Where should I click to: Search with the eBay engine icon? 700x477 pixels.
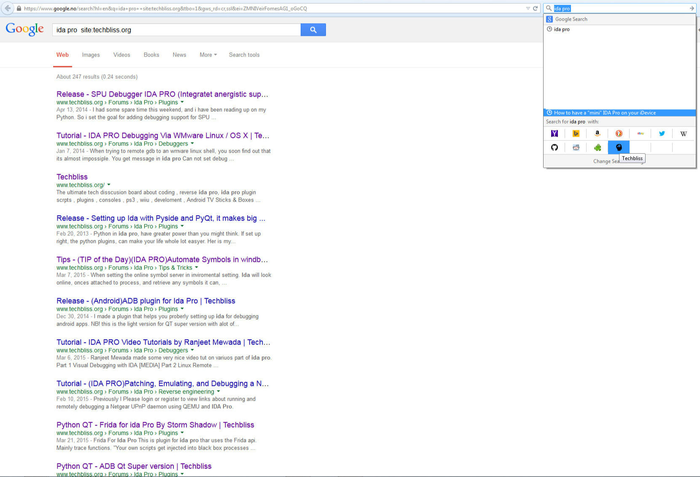[640, 134]
